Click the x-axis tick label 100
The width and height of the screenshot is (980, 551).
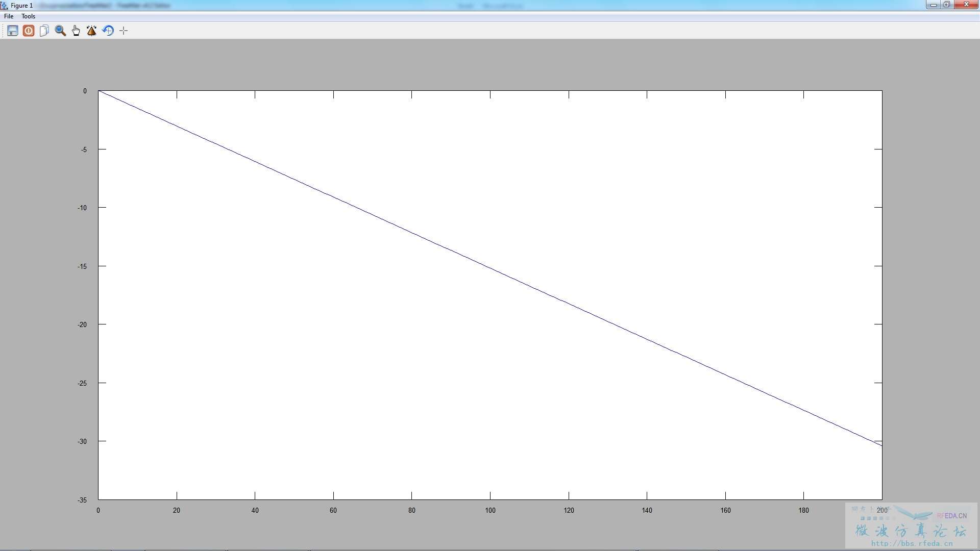[490, 510]
